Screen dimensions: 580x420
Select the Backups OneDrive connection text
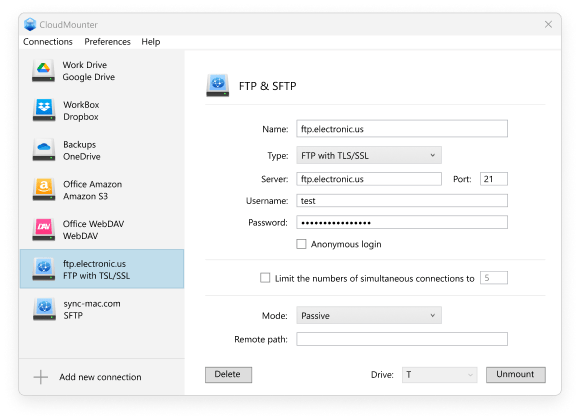(81, 150)
